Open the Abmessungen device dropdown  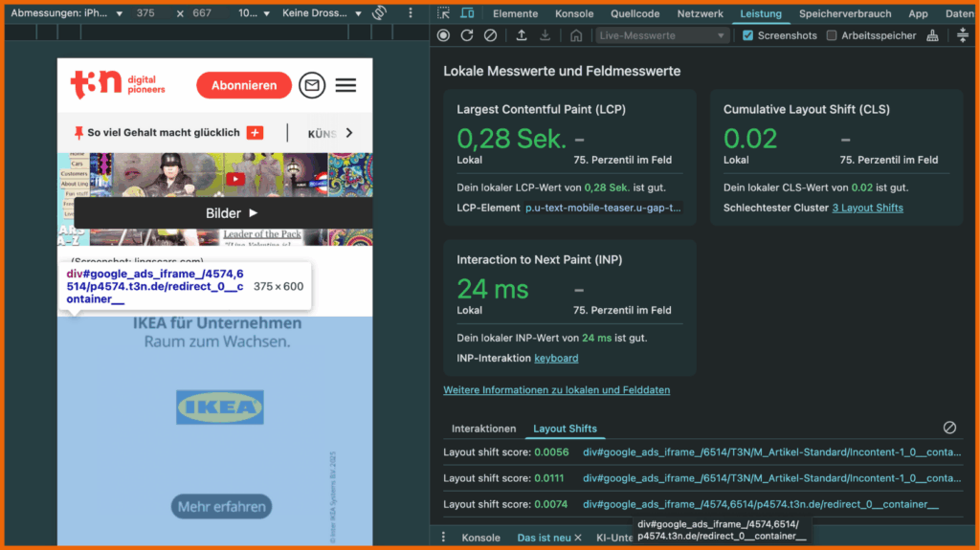pyautogui.click(x=66, y=14)
